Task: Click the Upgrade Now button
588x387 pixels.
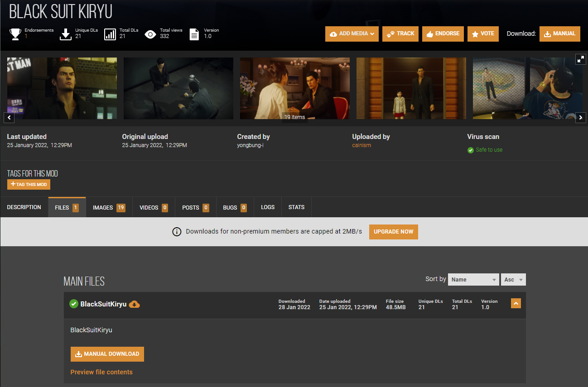Action: click(394, 232)
